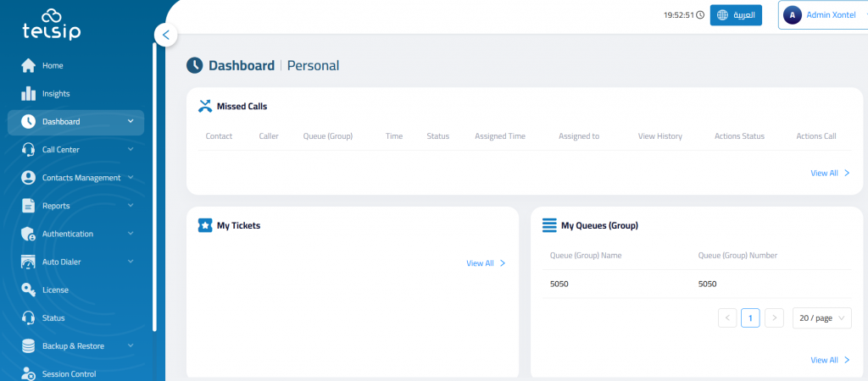Click the Admin Xontel avatar icon
The width and height of the screenshot is (868, 381).
793,15
